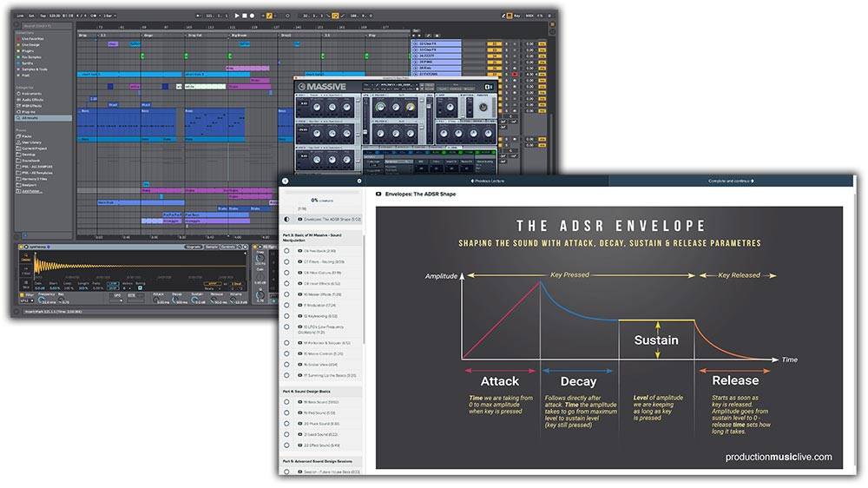Click the browser search field in Ableton

click(47, 26)
